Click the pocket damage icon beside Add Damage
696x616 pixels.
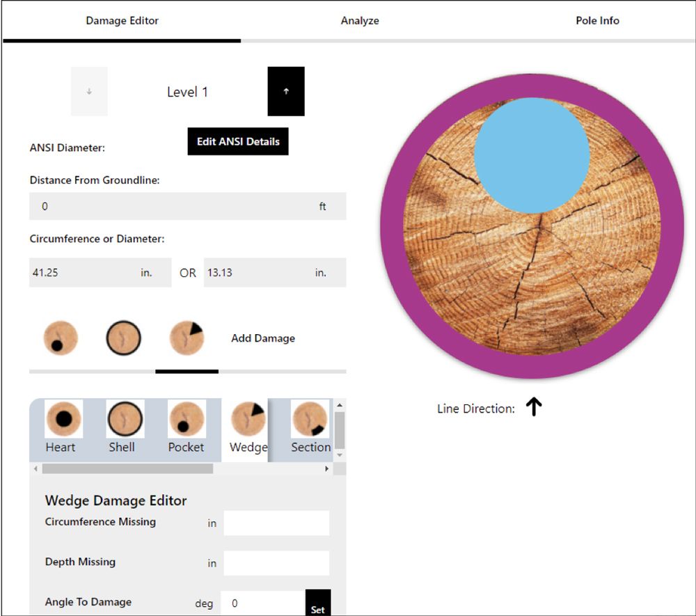pos(61,338)
